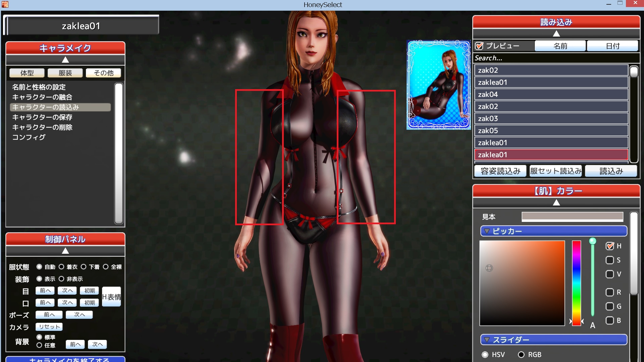The width and height of the screenshot is (644, 362).
Task: Collapse the 肌カラー panel triangle
Action: (x=556, y=203)
